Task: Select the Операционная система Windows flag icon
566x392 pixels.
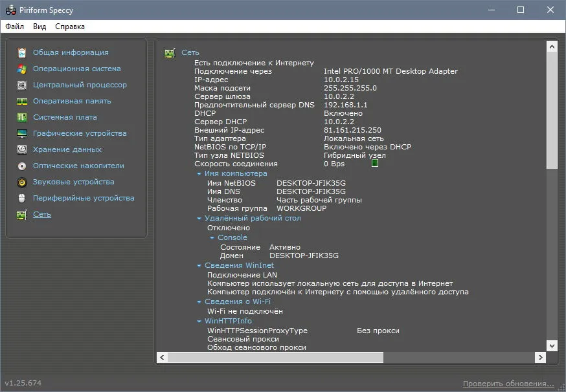Action: point(22,69)
